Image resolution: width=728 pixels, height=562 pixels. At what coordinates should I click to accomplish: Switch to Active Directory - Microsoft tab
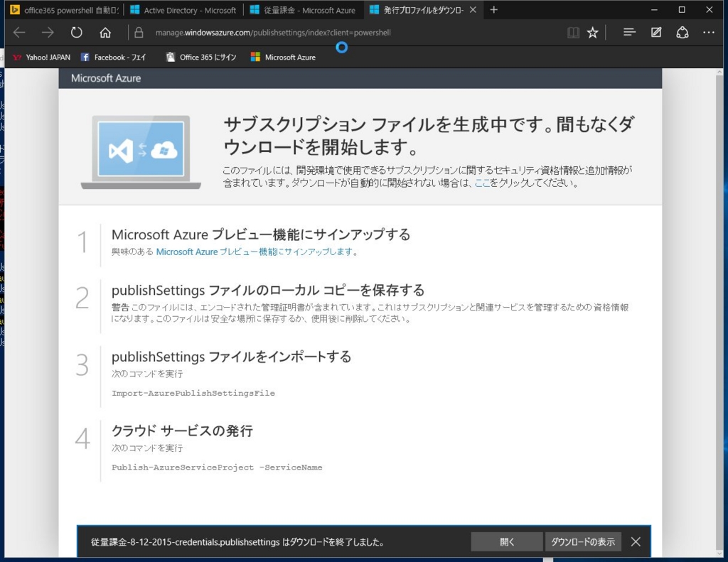click(x=183, y=10)
